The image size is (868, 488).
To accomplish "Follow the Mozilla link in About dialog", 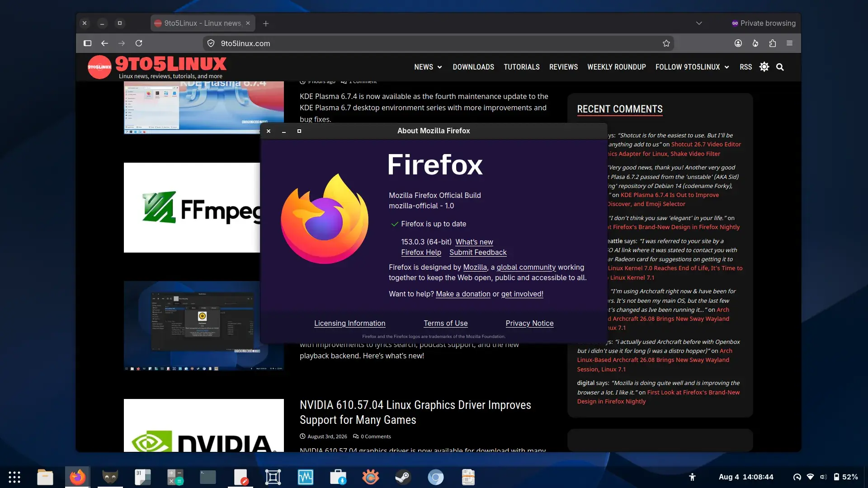I will pos(475,267).
